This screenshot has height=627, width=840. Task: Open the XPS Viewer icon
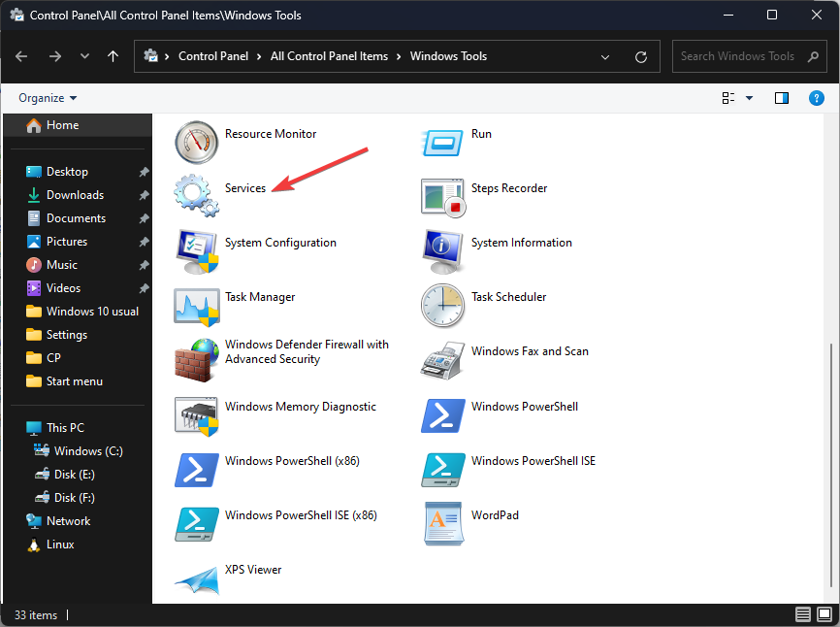pos(198,581)
